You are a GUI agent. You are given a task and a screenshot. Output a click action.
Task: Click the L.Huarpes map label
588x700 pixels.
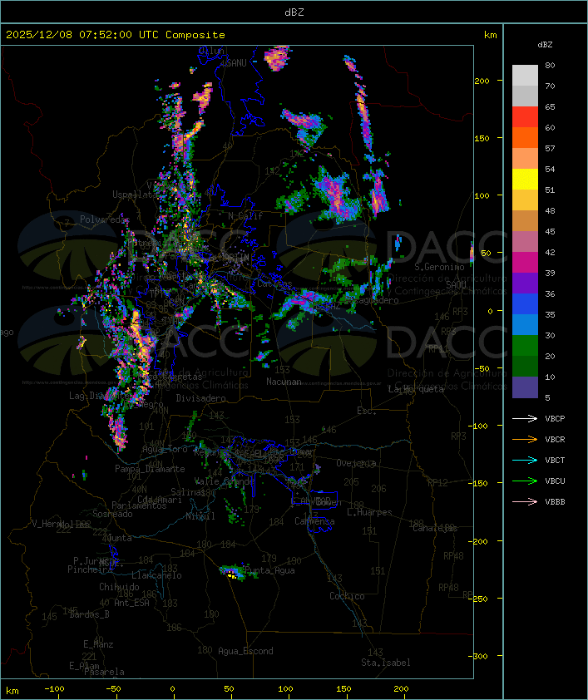[x=369, y=512]
